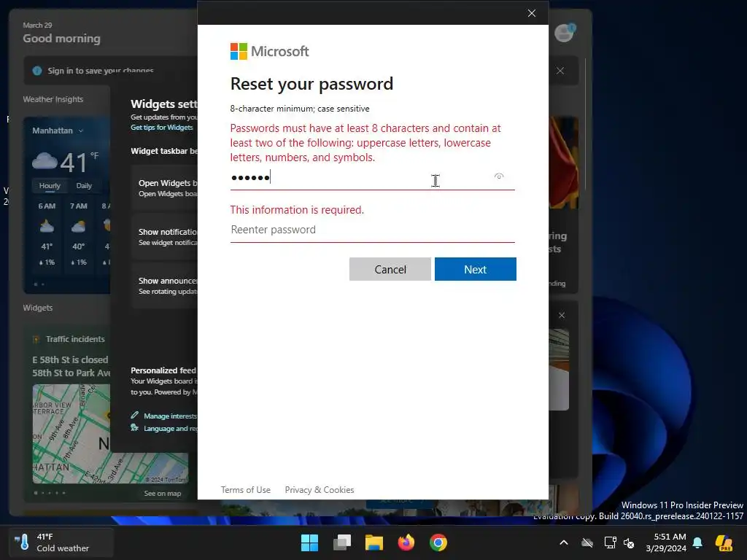Reveal password with the eye icon
The width and height of the screenshot is (747, 560).
tap(499, 176)
